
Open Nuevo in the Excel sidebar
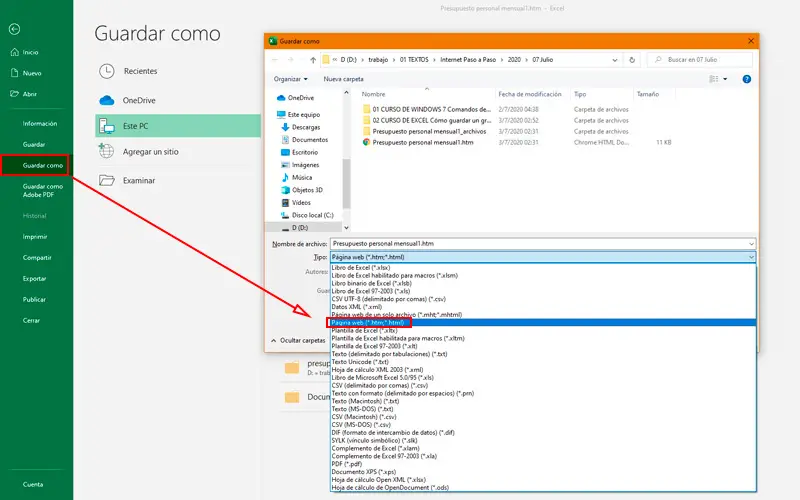pyautogui.click(x=26, y=73)
